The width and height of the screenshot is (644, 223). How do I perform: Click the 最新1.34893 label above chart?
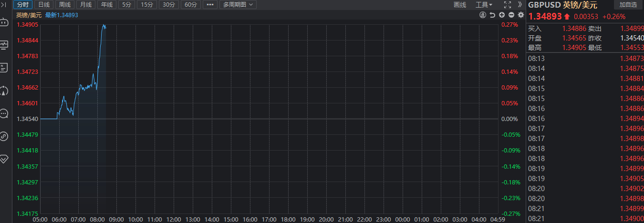(x=62, y=15)
